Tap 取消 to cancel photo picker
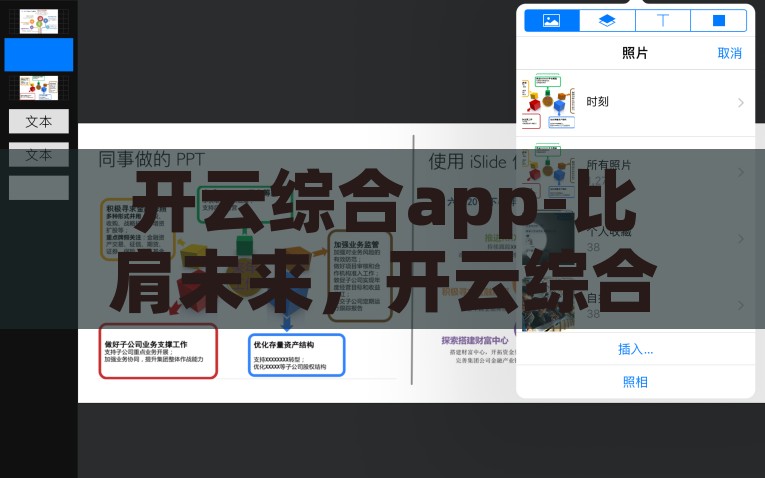Screen dimensions: 765x478 (x=729, y=53)
